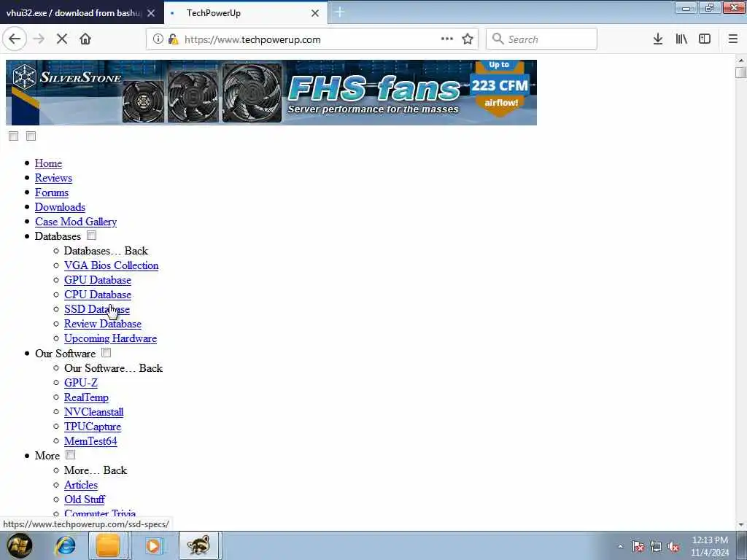Click the page vertical scrollbar thumb
This screenshot has height=560, width=747.
click(740, 72)
